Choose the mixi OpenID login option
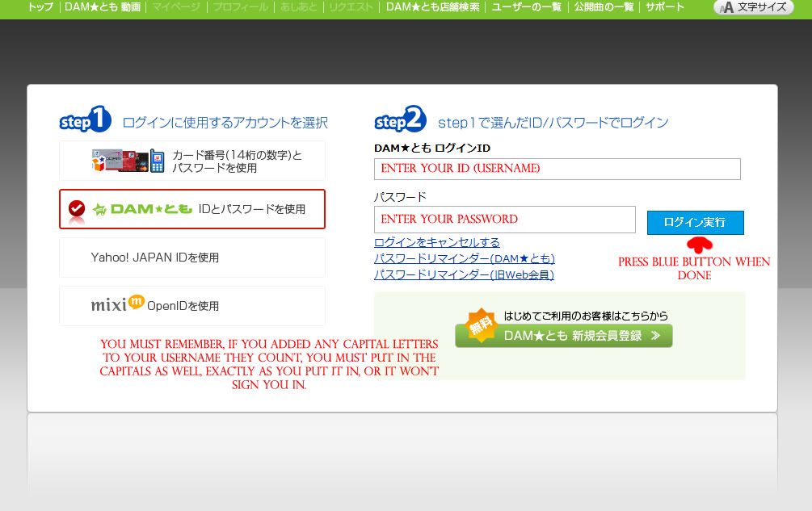The height and width of the screenshot is (511, 812). tap(192, 306)
